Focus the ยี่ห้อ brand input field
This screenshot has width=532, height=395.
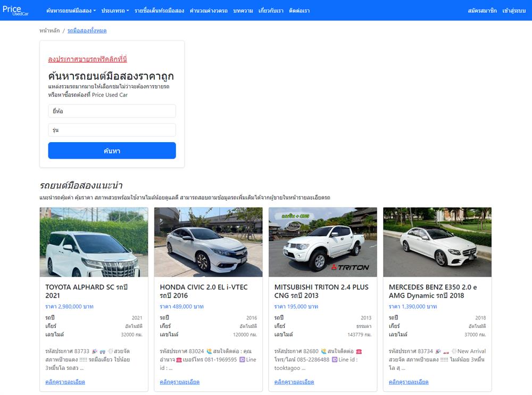[112, 111]
